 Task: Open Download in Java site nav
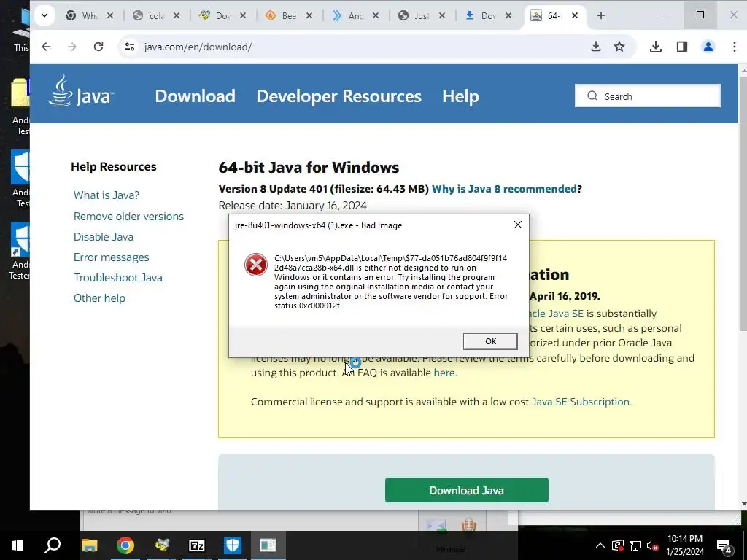[195, 96]
